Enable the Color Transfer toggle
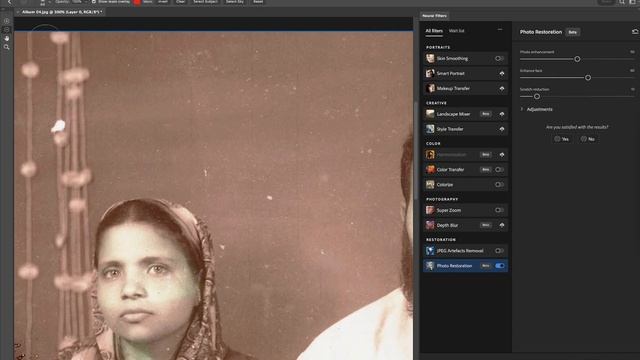The width and height of the screenshot is (640, 360). coord(499,169)
